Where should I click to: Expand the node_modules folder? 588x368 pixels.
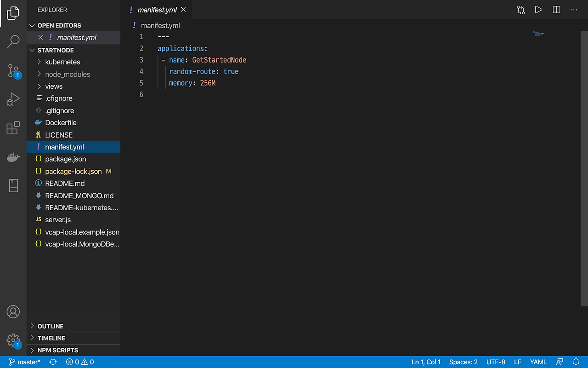[73, 74]
